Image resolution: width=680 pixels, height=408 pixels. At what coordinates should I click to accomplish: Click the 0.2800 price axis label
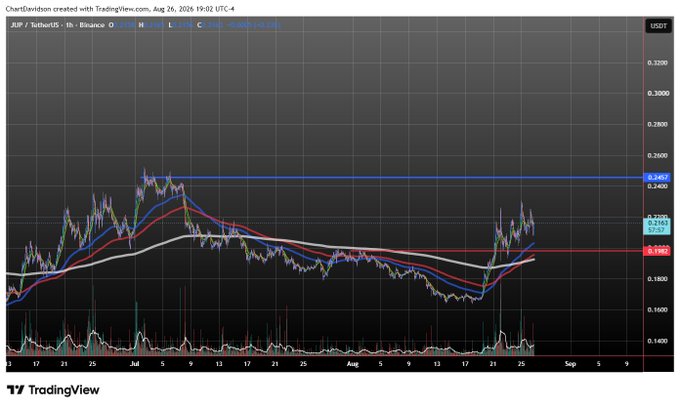[657, 124]
